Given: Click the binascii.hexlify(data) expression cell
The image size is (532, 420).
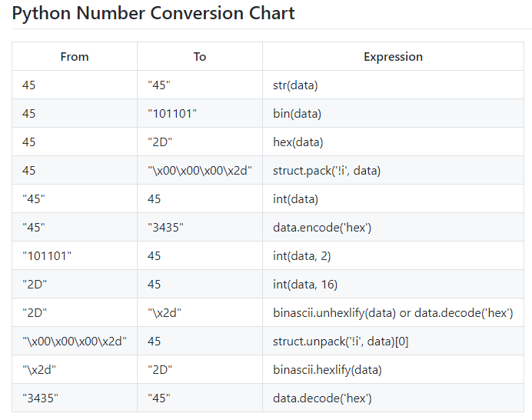Looking at the screenshot, I should [x=328, y=370].
